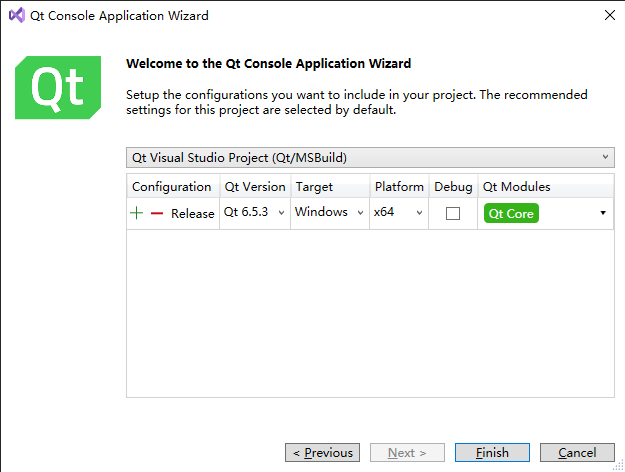This screenshot has width=625, height=472.
Task: Expand the Qt Modules dropdown arrow
Action: pyautogui.click(x=603, y=213)
